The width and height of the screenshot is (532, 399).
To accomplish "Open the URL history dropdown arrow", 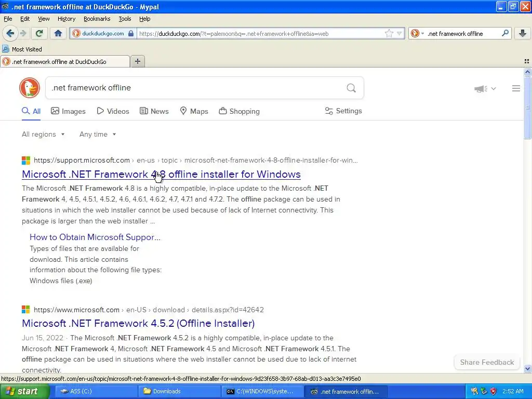I will [x=400, y=33].
